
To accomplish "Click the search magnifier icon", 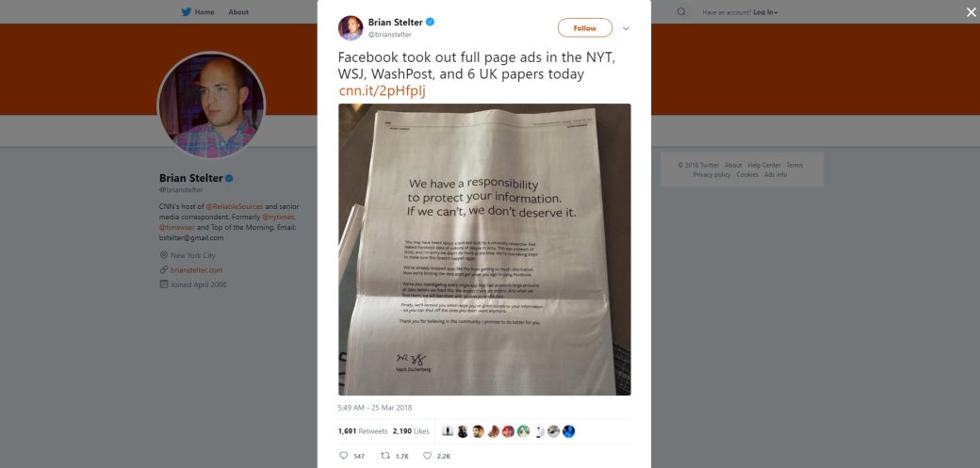I will (681, 12).
